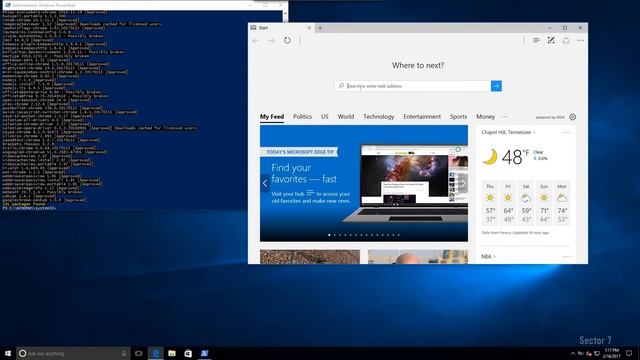The image size is (640, 360).
Task: Click Cortana Ask me anything box
Action: pos(73,353)
